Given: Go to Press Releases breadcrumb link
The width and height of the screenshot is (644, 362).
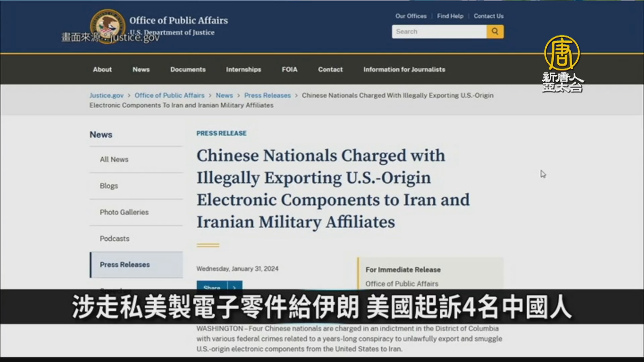Looking at the screenshot, I should coord(267,96).
